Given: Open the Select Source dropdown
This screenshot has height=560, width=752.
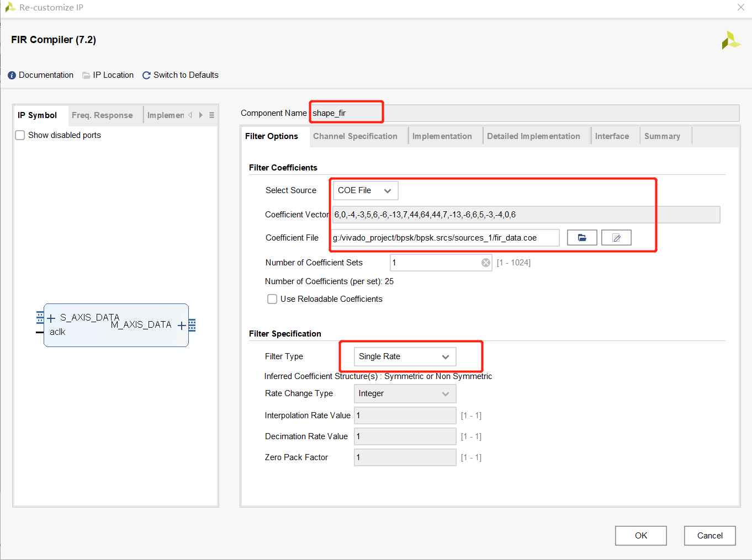Looking at the screenshot, I should coord(365,190).
